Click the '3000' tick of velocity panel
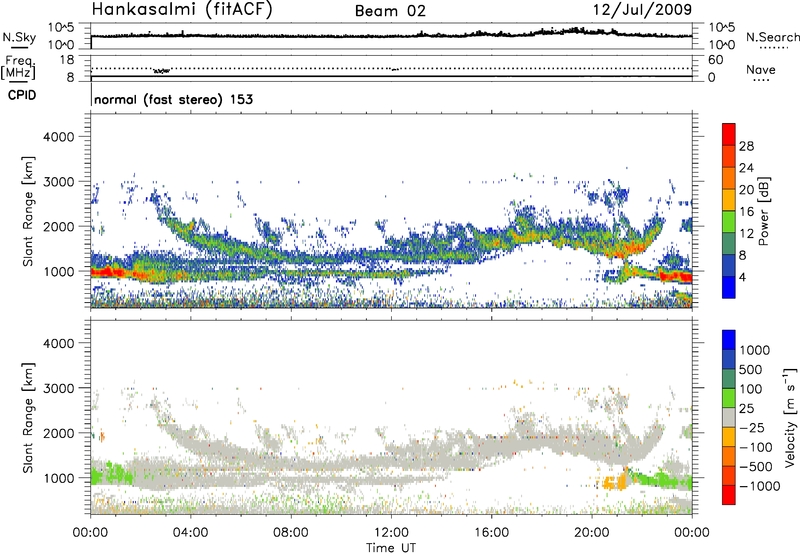 click(58, 388)
